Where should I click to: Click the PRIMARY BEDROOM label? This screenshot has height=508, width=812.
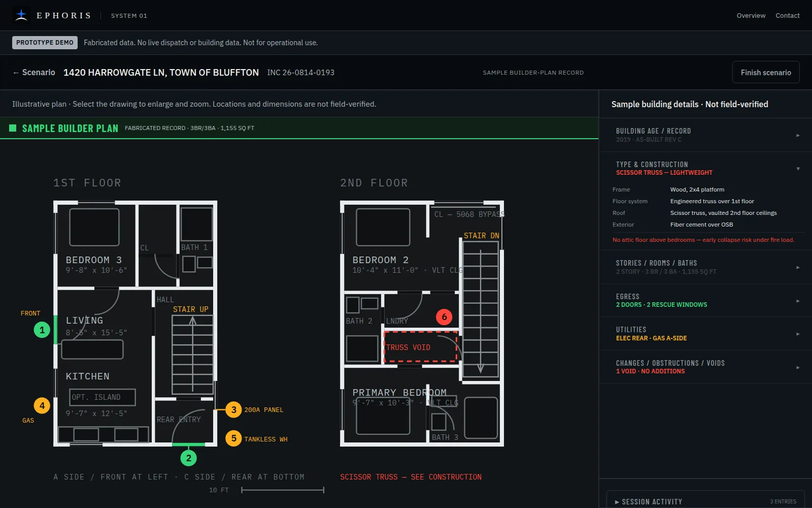(x=400, y=393)
